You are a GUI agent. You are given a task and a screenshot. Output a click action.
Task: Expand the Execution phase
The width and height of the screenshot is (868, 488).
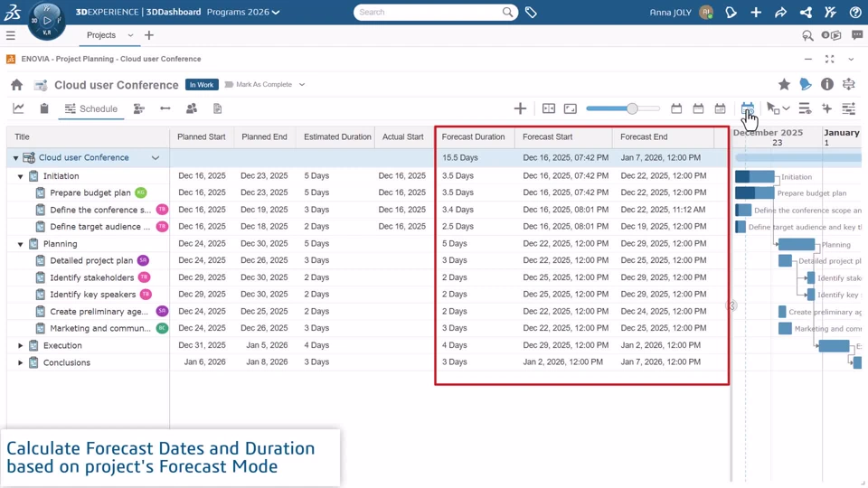point(21,346)
